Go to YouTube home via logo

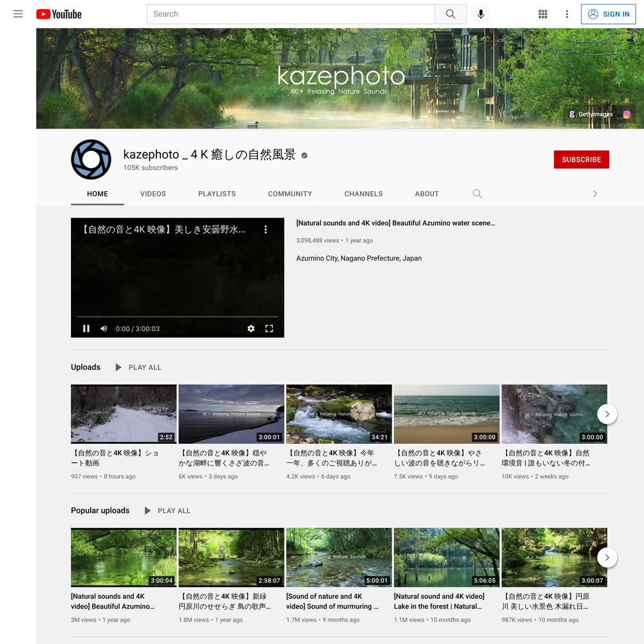tap(59, 14)
